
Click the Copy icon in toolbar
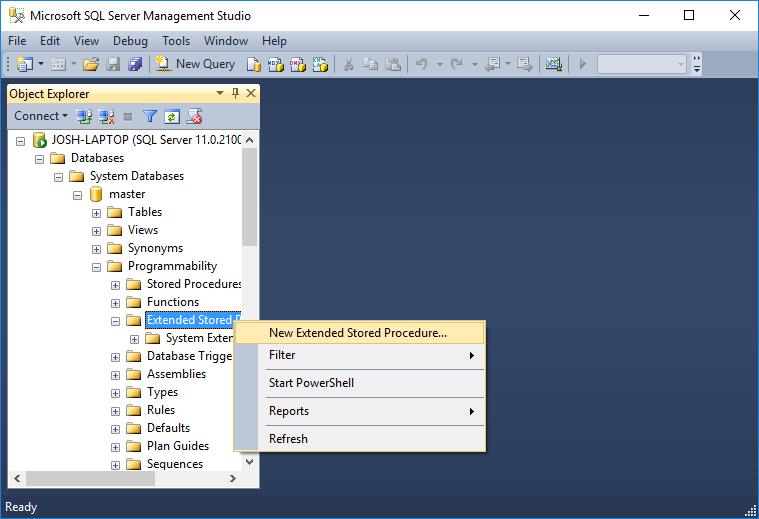click(x=371, y=64)
